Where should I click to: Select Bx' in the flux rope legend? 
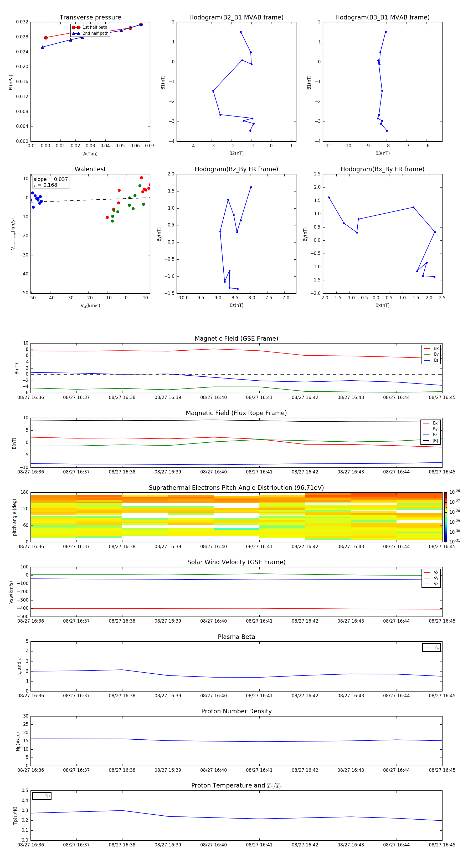(x=431, y=423)
